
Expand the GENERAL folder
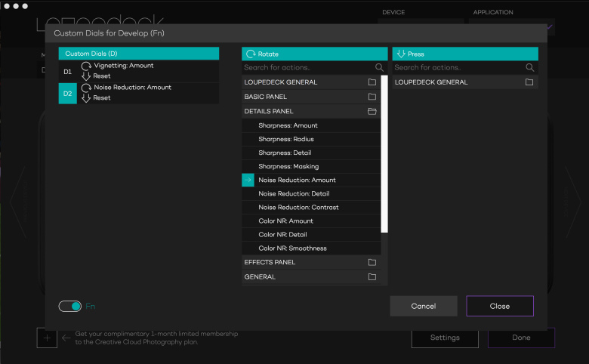372,277
